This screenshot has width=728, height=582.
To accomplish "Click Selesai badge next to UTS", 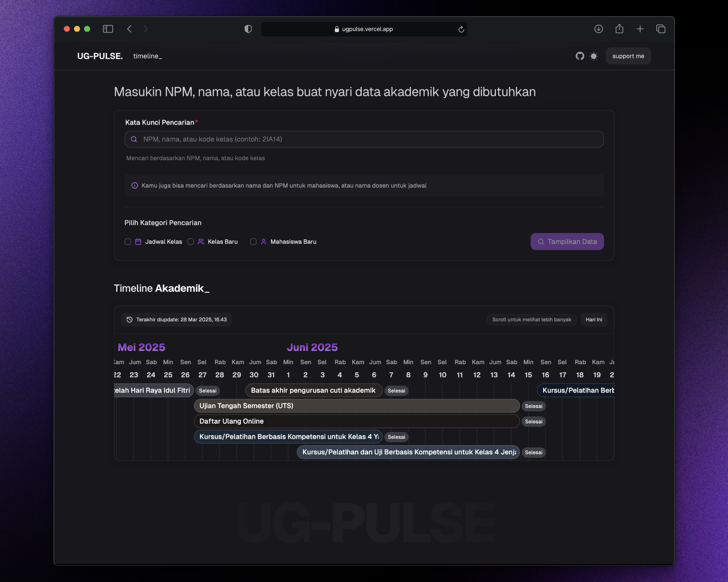I will (533, 406).
